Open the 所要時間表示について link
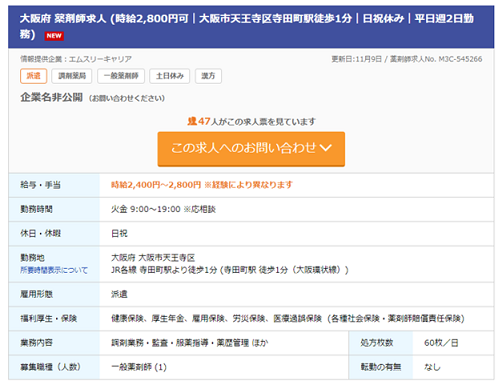The width and height of the screenshot is (502, 385). click(x=54, y=270)
